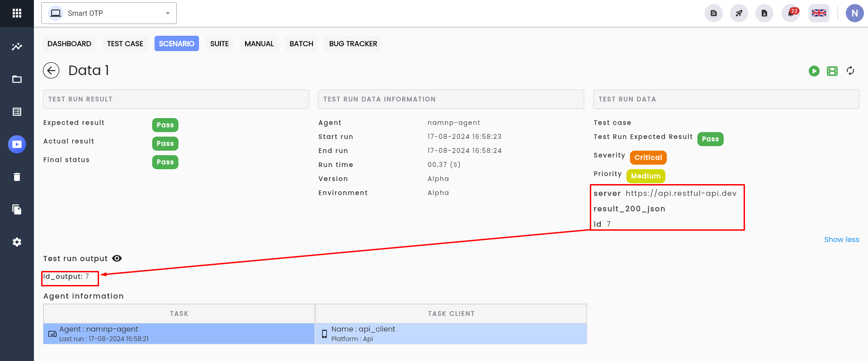Screen dimensions: 868x361
Task: Switch to the SUITE tab
Action: (x=219, y=43)
